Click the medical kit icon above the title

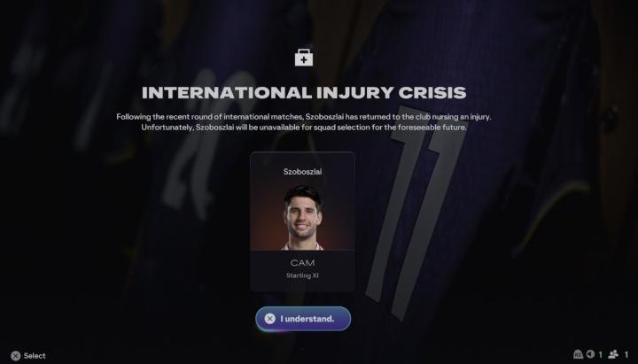tap(304, 58)
